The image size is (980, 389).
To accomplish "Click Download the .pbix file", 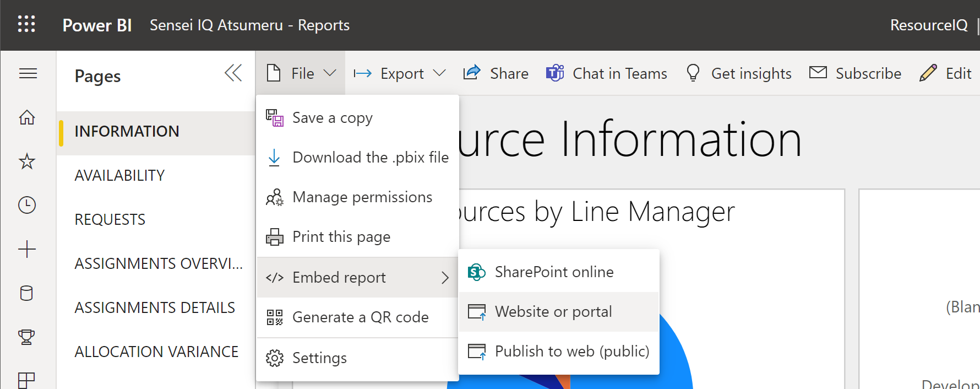I will 370,158.
